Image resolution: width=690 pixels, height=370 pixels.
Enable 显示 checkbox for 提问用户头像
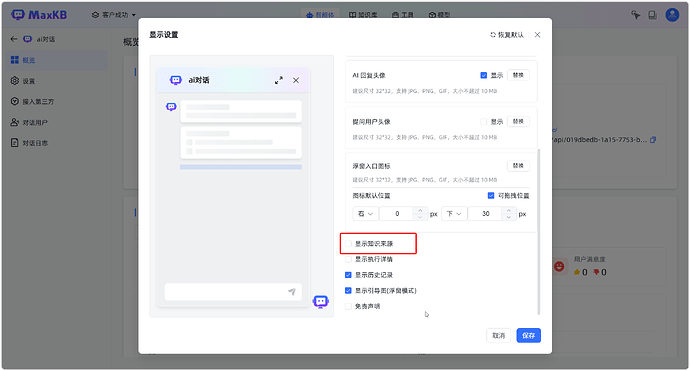tap(484, 121)
